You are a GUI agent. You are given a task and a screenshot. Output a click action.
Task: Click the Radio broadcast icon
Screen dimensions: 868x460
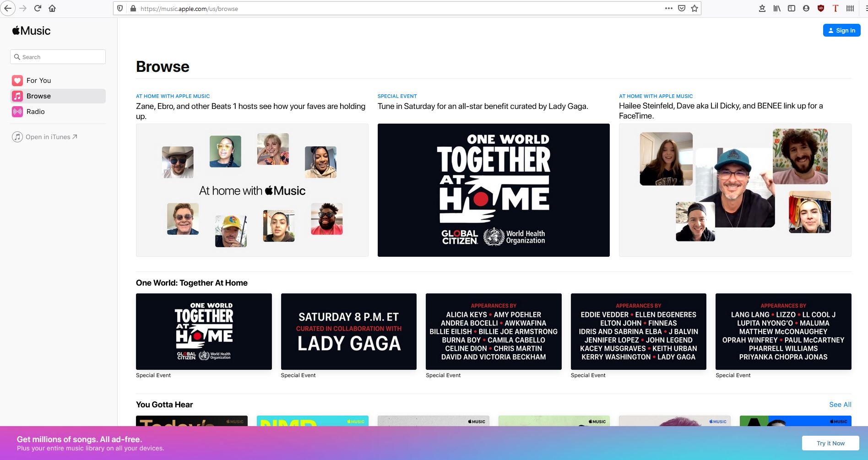[17, 112]
